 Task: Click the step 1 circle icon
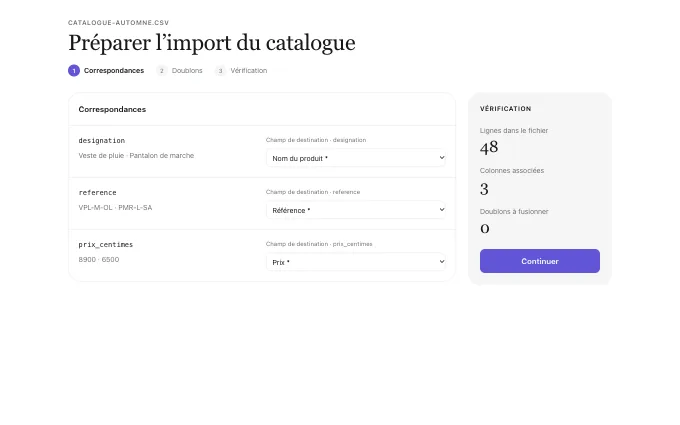(74, 70)
